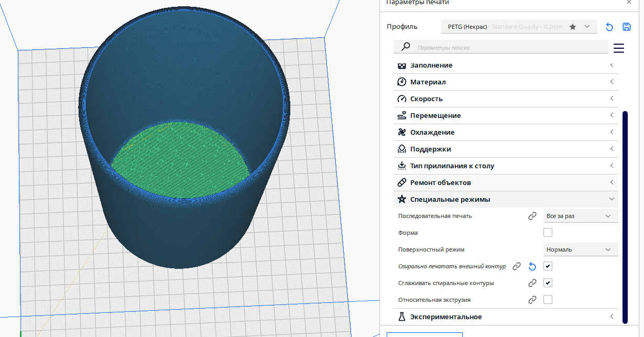Click the save profile floppy disk icon
The height and width of the screenshot is (337, 644).
click(626, 27)
